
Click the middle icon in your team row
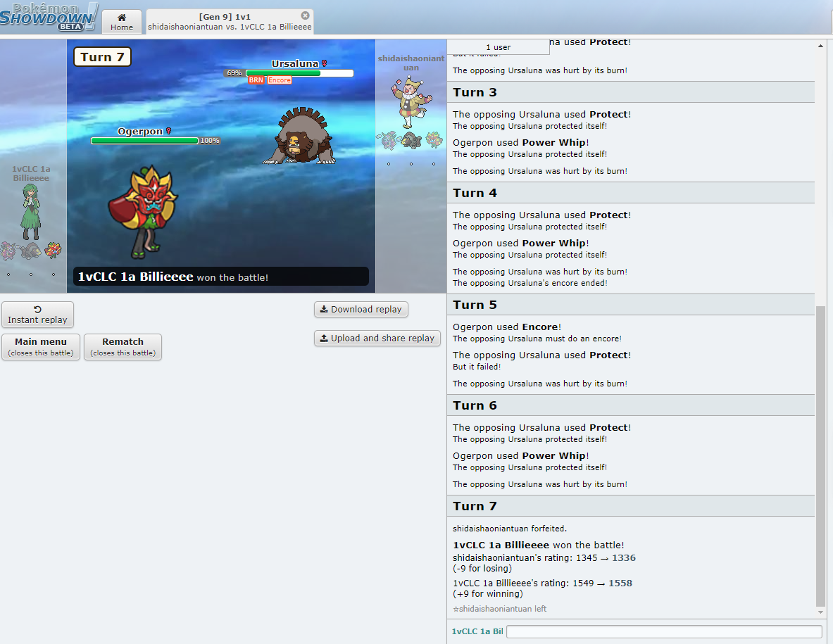click(31, 251)
